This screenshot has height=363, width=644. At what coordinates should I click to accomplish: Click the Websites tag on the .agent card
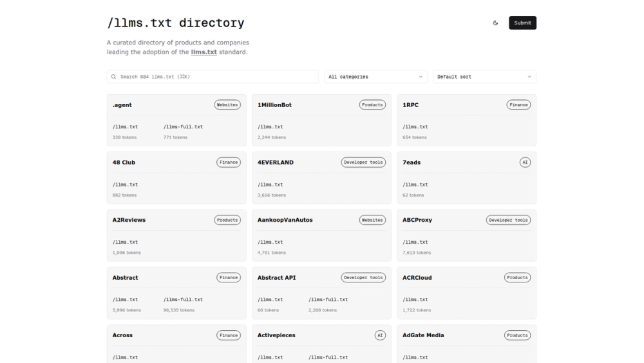click(x=227, y=105)
